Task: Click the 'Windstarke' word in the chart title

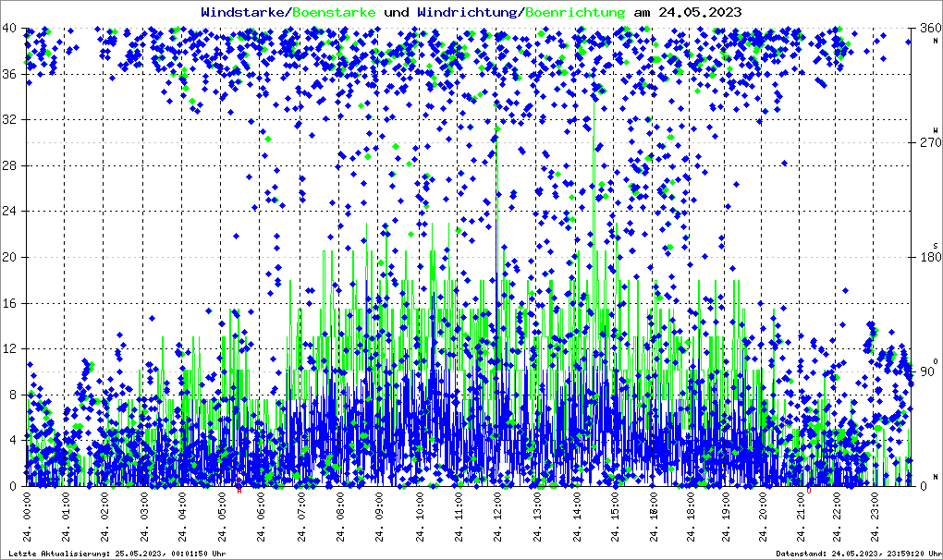Action: pyautogui.click(x=244, y=12)
